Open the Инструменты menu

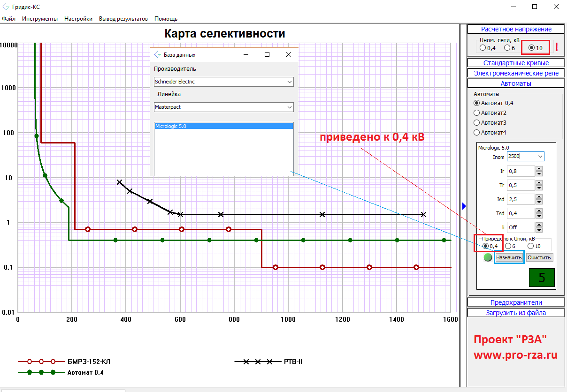[39, 19]
